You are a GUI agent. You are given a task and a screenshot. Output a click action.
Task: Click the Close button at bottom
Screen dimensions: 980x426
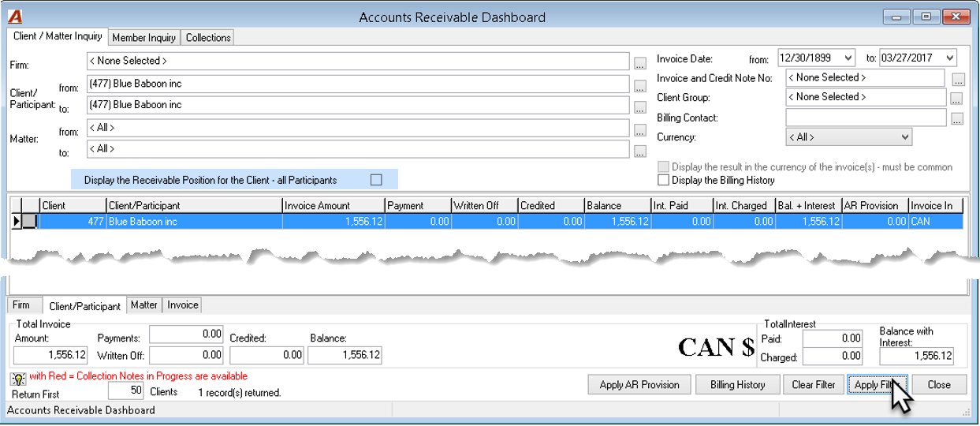[x=939, y=385]
